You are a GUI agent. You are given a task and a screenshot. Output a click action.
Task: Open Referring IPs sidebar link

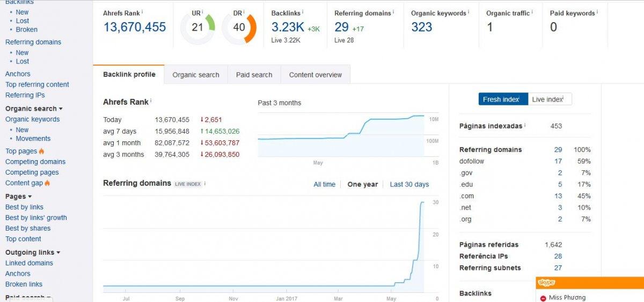(25, 95)
